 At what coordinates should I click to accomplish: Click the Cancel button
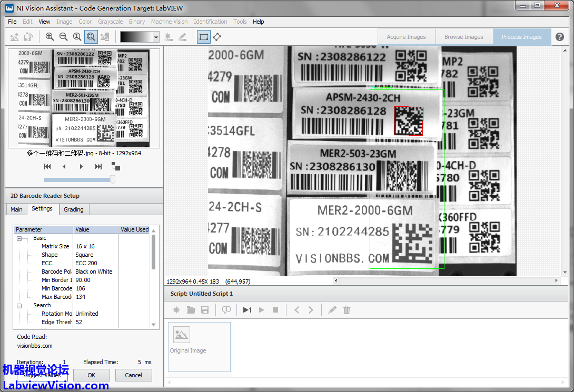133,375
